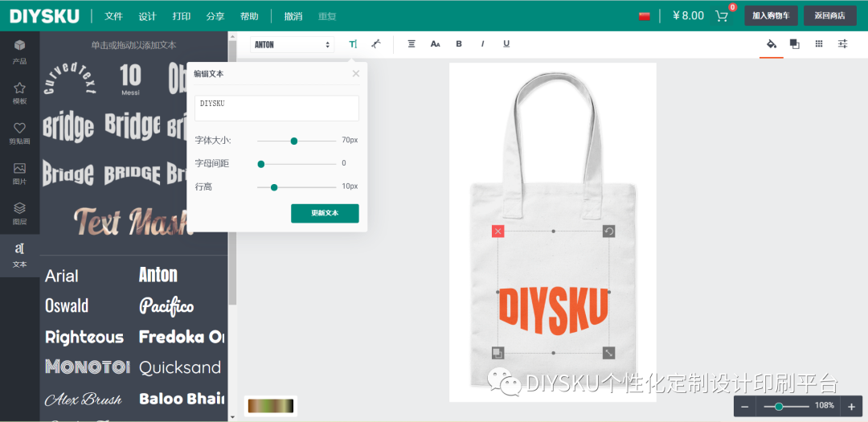Viewport: 868px width, 422px height.
Task: Toggle bold text formatting
Action: point(458,44)
